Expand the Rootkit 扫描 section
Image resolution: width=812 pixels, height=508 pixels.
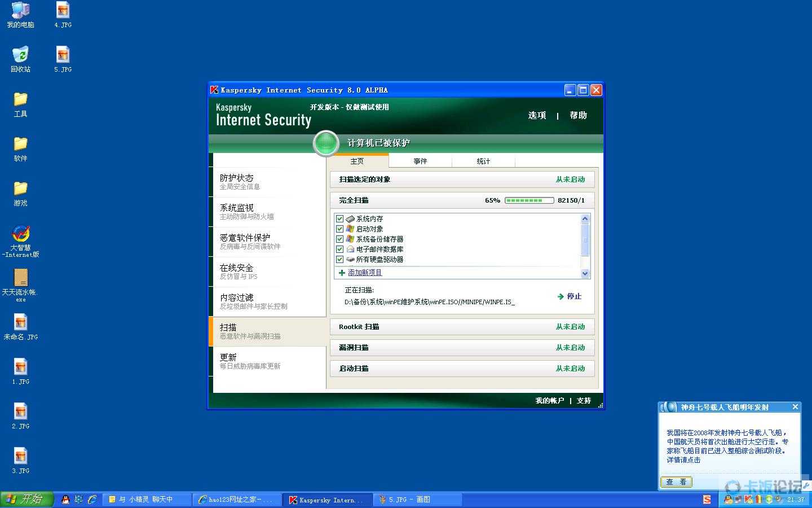point(462,327)
